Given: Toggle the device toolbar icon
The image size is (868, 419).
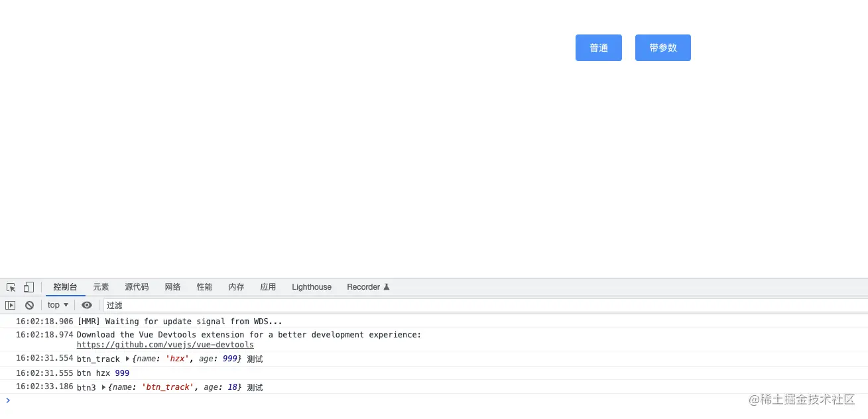Looking at the screenshot, I should coord(29,287).
